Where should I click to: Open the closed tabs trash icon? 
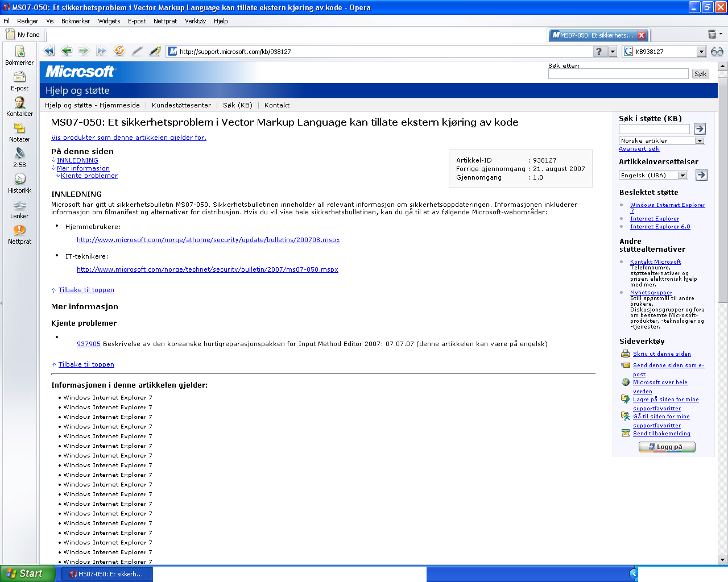[x=712, y=35]
